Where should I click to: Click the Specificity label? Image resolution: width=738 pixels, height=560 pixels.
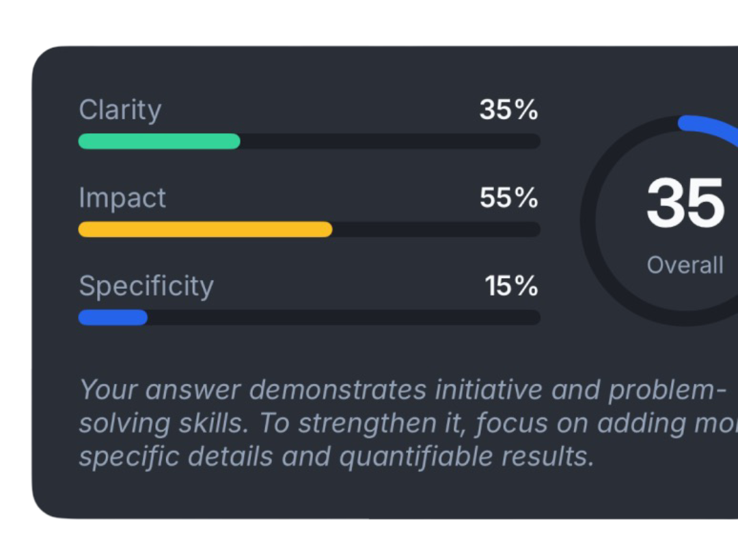[x=146, y=286]
